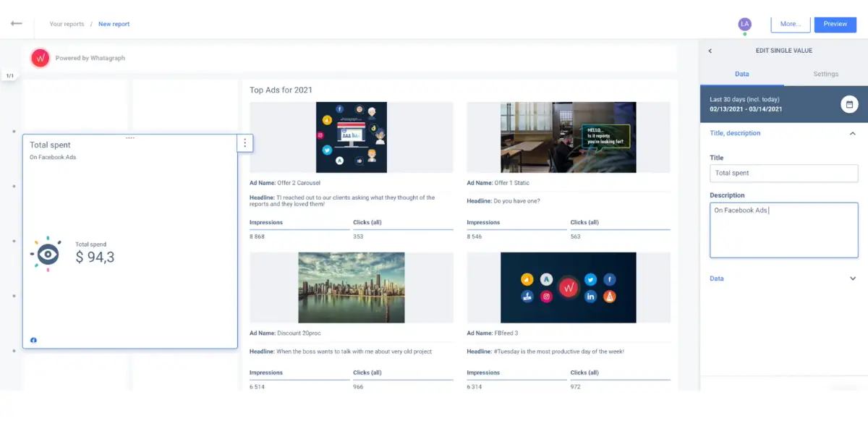Switch to the Settings tab
The height and width of the screenshot is (434, 868).
pyautogui.click(x=825, y=74)
